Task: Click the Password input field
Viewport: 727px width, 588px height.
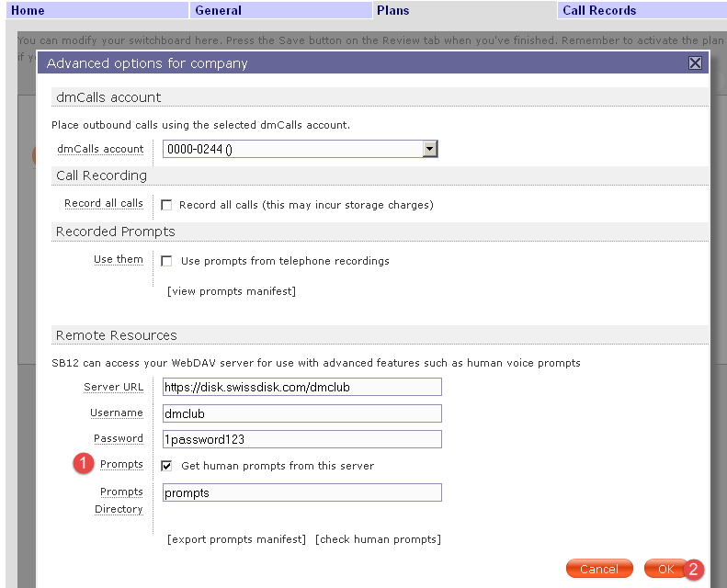Action: tap(301, 439)
